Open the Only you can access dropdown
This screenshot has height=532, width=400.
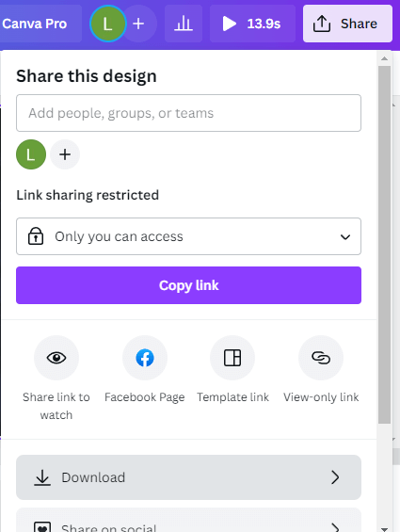(x=188, y=236)
